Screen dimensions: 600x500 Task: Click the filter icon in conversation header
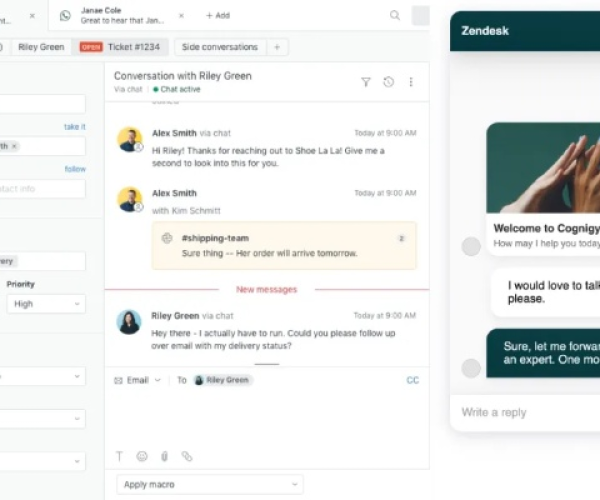(x=366, y=82)
